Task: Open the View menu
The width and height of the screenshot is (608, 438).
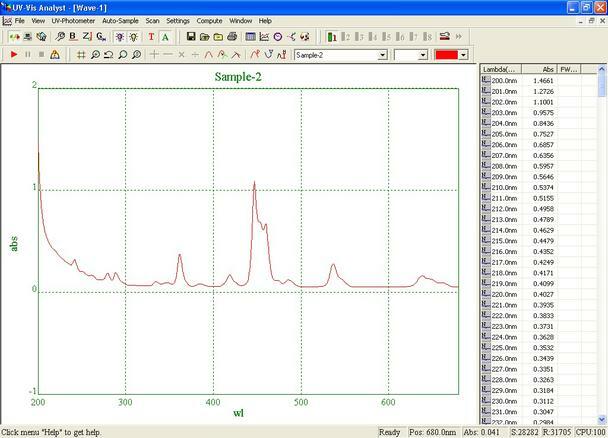Action: [x=38, y=21]
